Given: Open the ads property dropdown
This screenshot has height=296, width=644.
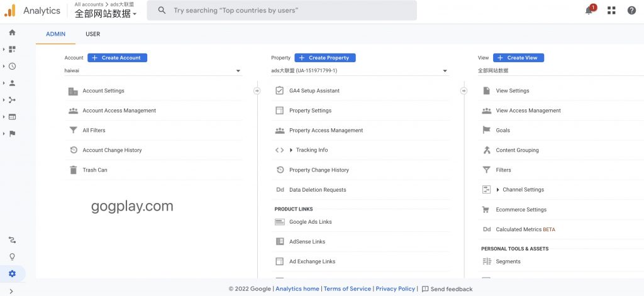Looking at the screenshot, I should point(359,70).
